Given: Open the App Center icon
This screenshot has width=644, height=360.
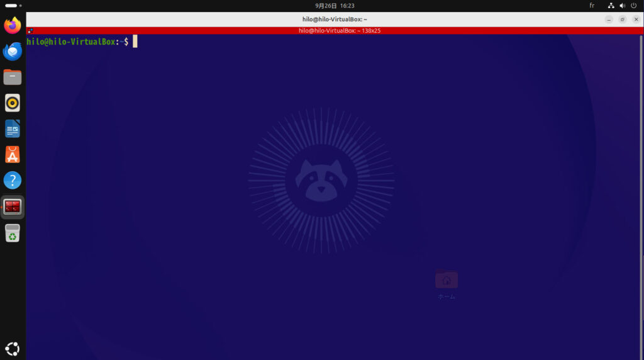Looking at the screenshot, I should [13, 155].
